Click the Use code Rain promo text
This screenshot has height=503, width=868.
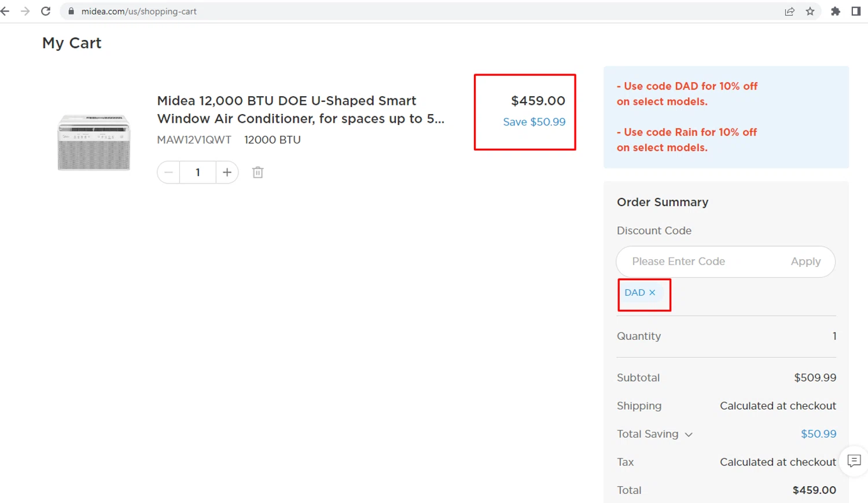tap(686, 139)
